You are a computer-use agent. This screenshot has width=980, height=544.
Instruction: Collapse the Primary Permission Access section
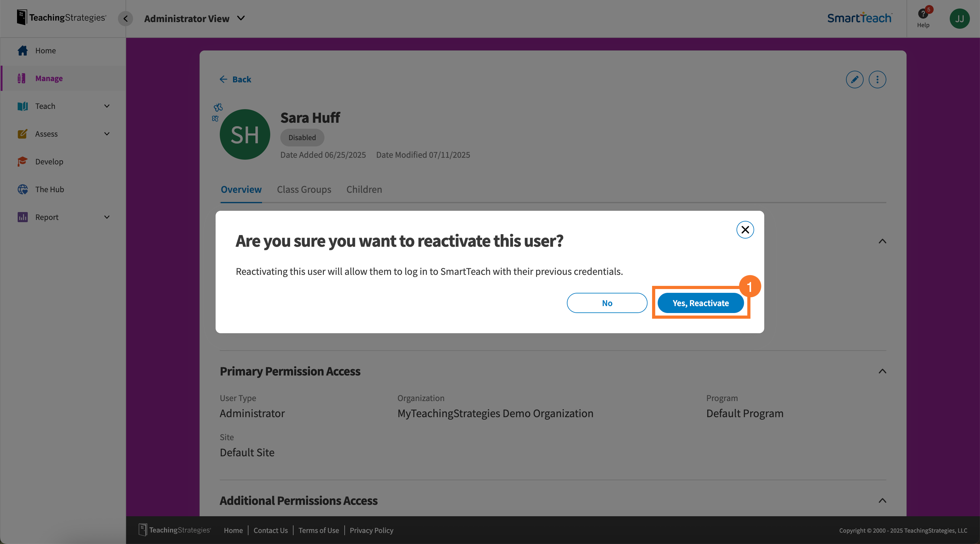pos(882,371)
